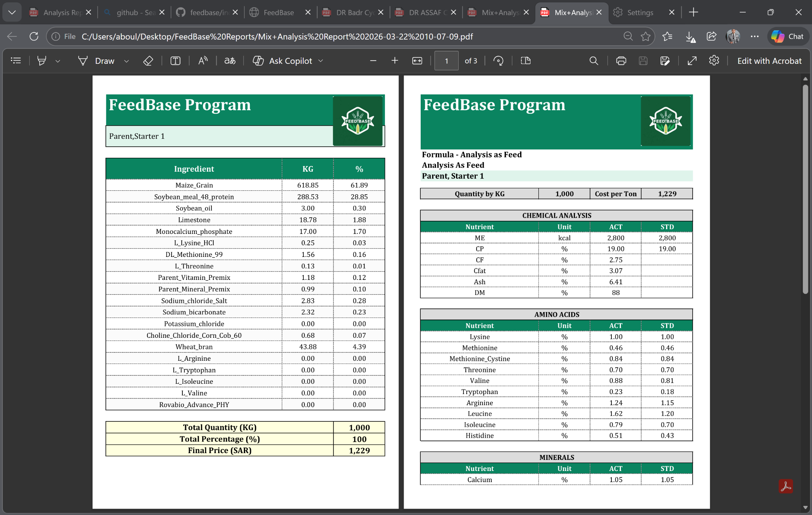Select the Add text tool

click(x=175, y=61)
